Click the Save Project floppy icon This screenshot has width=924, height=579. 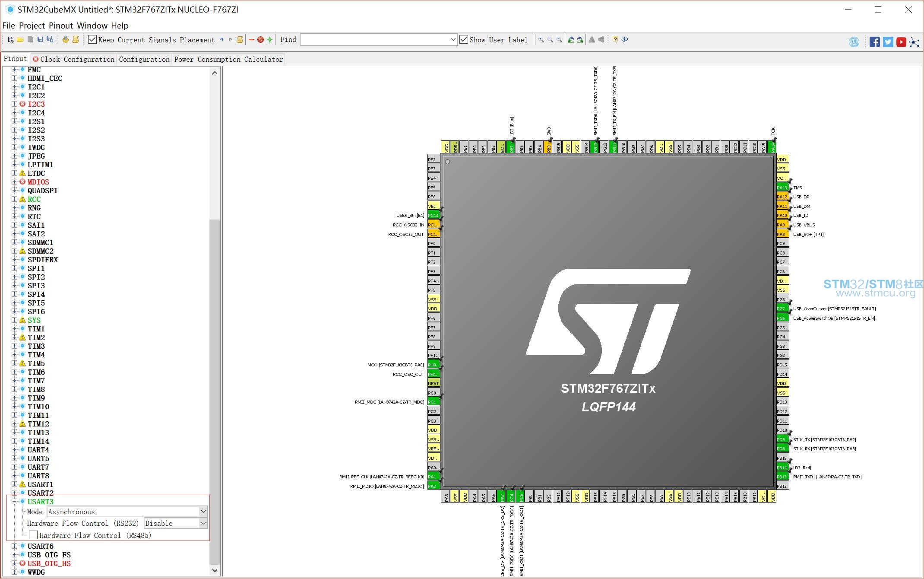click(x=40, y=40)
